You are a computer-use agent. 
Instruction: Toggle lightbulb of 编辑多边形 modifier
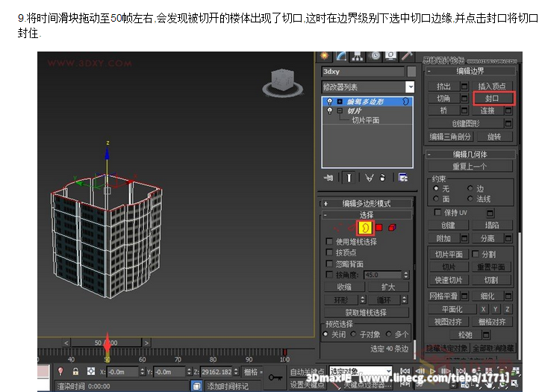pyautogui.click(x=330, y=102)
